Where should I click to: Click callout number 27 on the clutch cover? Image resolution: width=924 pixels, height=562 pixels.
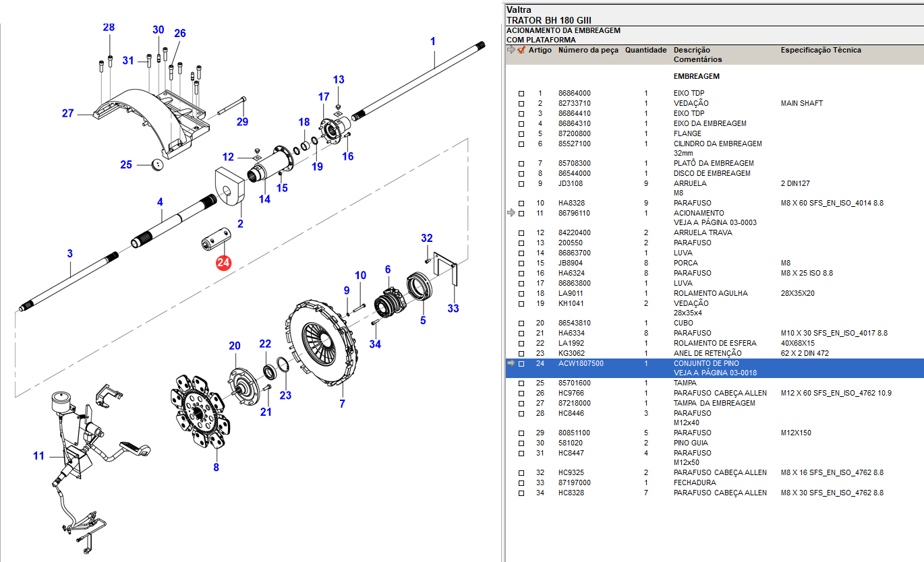click(67, 113)
